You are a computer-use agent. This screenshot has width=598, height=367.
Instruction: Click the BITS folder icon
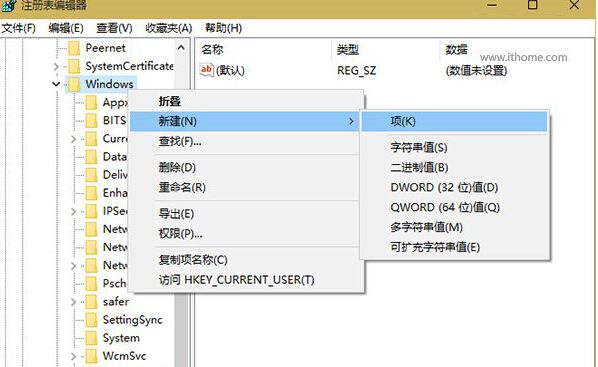tap(92, 121)
